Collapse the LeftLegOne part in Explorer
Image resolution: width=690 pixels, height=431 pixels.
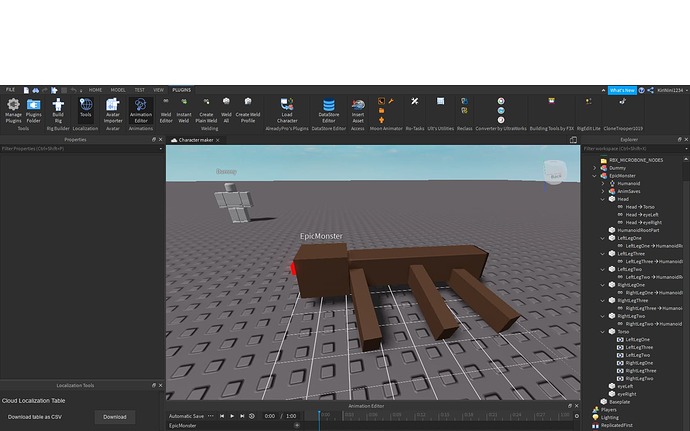click(x=603, y=238)
